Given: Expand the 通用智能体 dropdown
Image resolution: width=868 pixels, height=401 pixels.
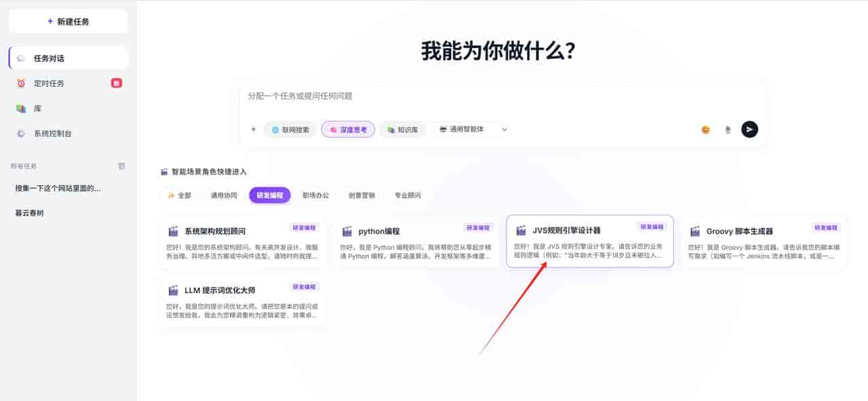Looking at the screenshot, I should 473,129.
